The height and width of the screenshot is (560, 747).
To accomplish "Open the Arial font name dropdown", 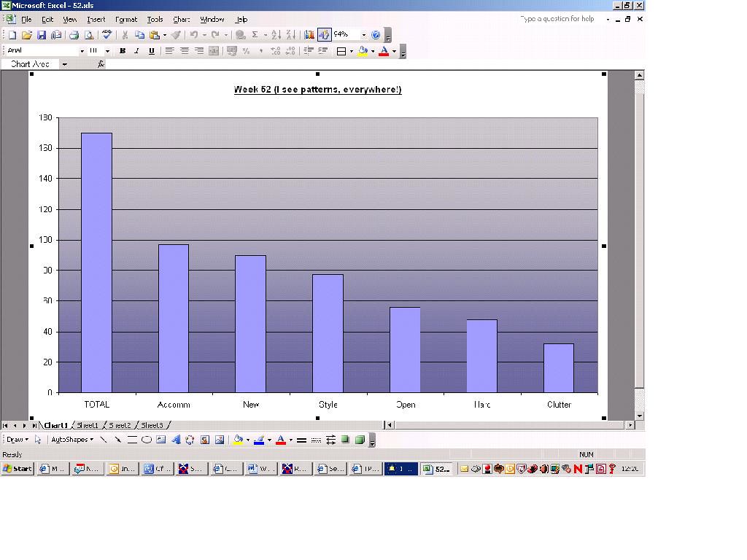I will pos(82,51).
